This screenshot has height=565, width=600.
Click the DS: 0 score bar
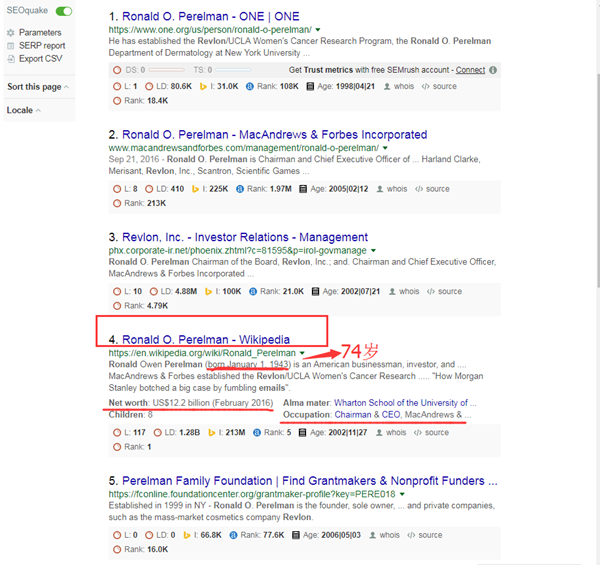pos(166,70)
